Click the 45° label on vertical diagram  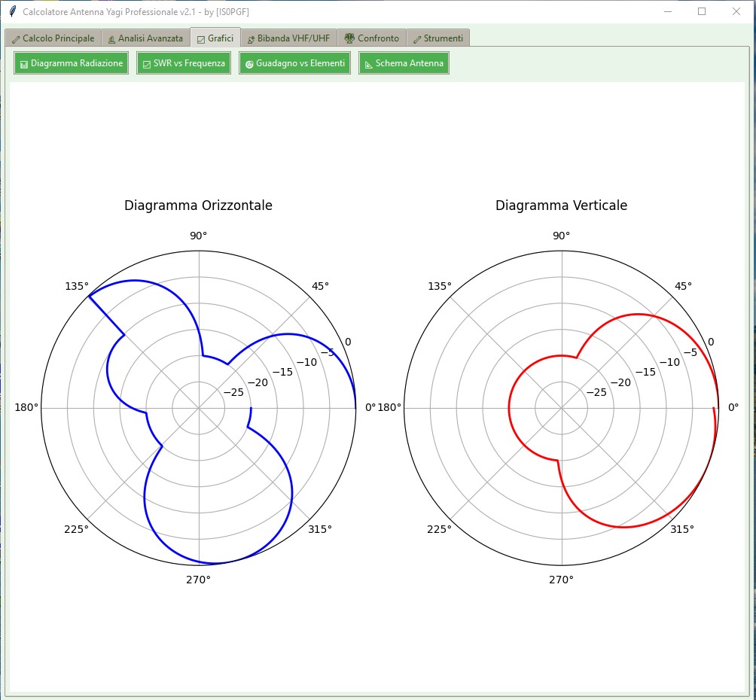point(683,286)
